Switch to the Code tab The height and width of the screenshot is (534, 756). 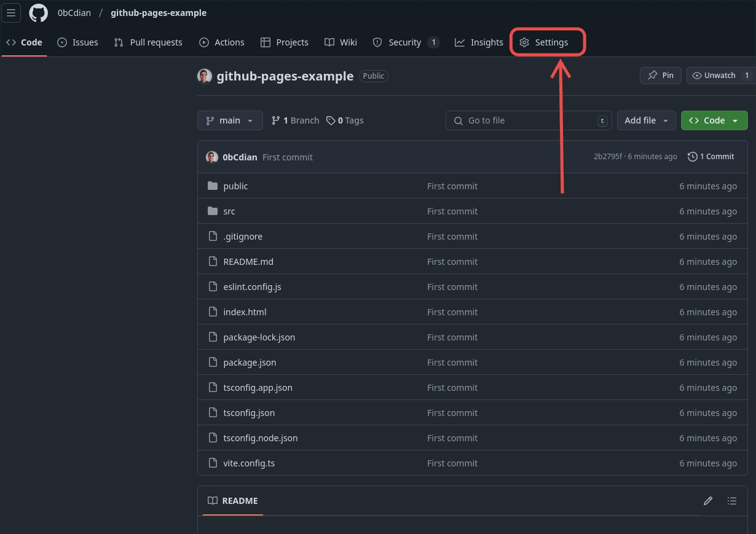point(24,42)
